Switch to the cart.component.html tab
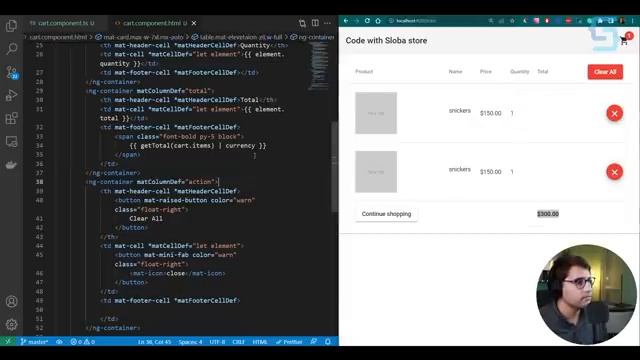The width and height of the screenshot is (640, 360). tap(151, 23)
